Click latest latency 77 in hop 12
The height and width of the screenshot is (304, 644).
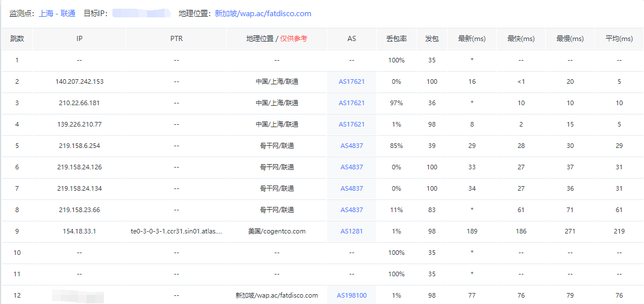472,295
